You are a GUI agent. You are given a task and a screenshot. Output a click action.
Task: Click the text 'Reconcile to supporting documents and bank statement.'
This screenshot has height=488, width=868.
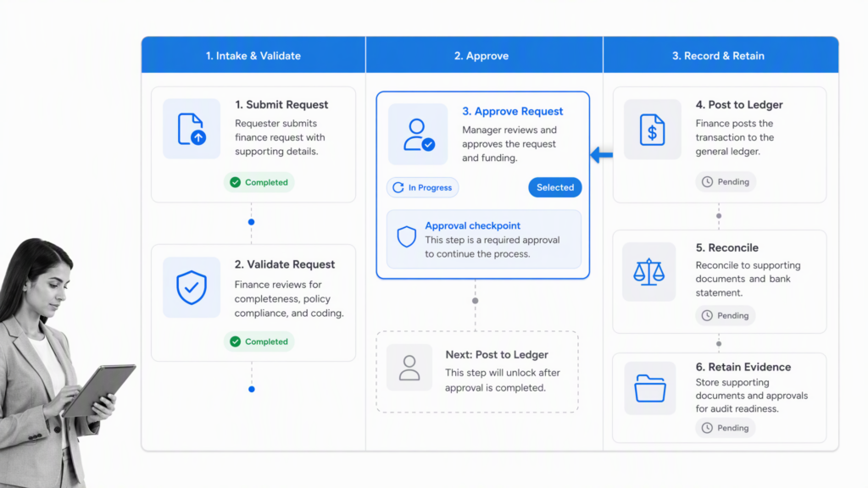(x=748, y=279)
